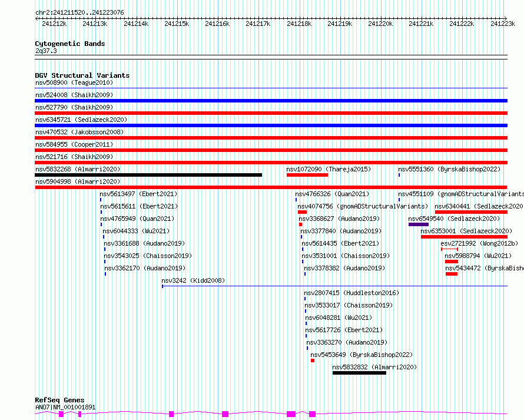Viewport: 524px width, 420px height.
Task: Click the nsv5904998 (Almarri2020) variant label
Action: click(x=78, y=181)
